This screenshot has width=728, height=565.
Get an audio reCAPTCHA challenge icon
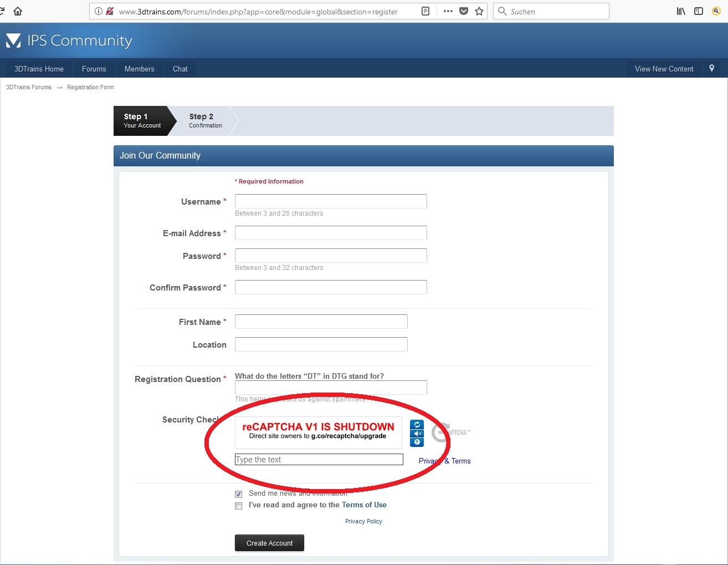417,434
